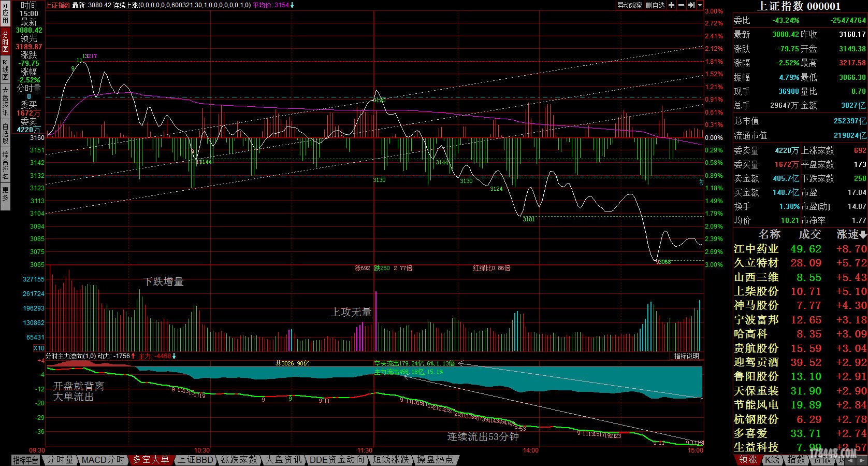
Task: Click the 指标说明 button in the indicator panel
Action: [686, 356]
